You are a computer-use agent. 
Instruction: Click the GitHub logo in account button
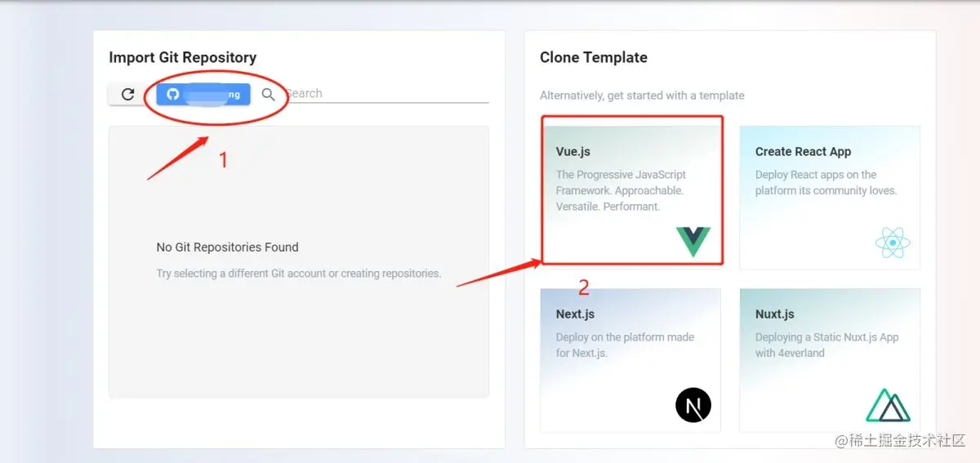tap(172, 94)
